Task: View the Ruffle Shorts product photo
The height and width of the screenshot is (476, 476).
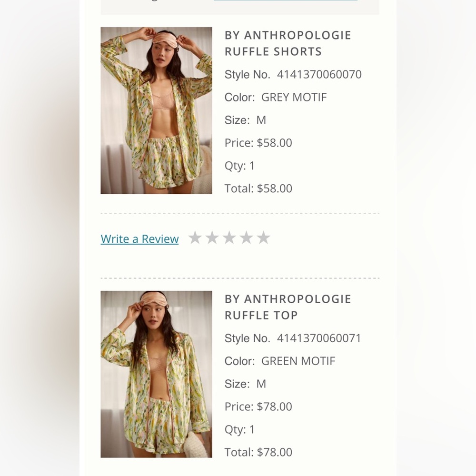Action: tap(156, 110)
